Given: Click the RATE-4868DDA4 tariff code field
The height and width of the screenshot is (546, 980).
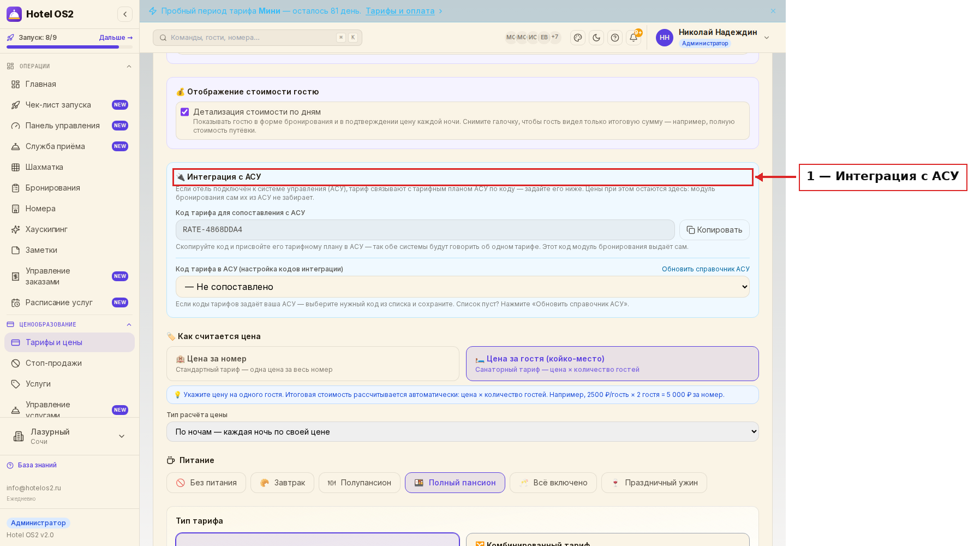Looking at the screenshot, I should (425, 230).
